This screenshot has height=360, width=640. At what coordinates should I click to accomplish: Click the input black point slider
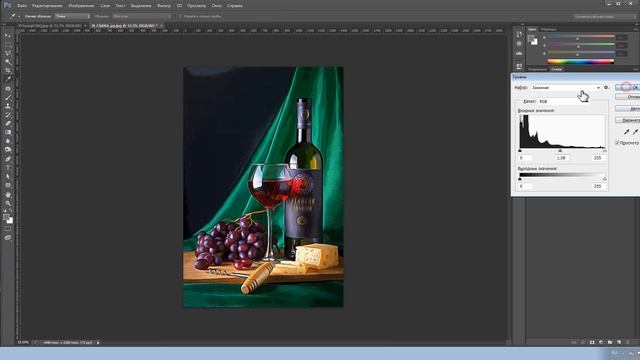coord(520,151)
